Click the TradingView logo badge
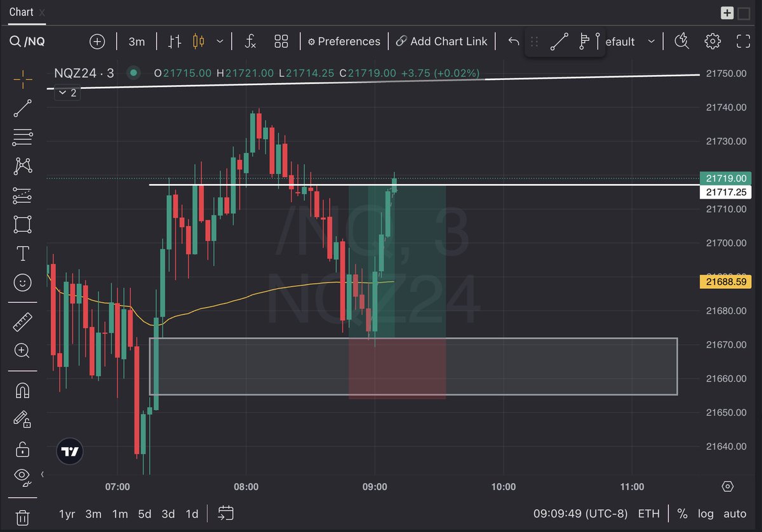Image resolution: width=762 pixels, height=532 pixels. pos(70,451)
